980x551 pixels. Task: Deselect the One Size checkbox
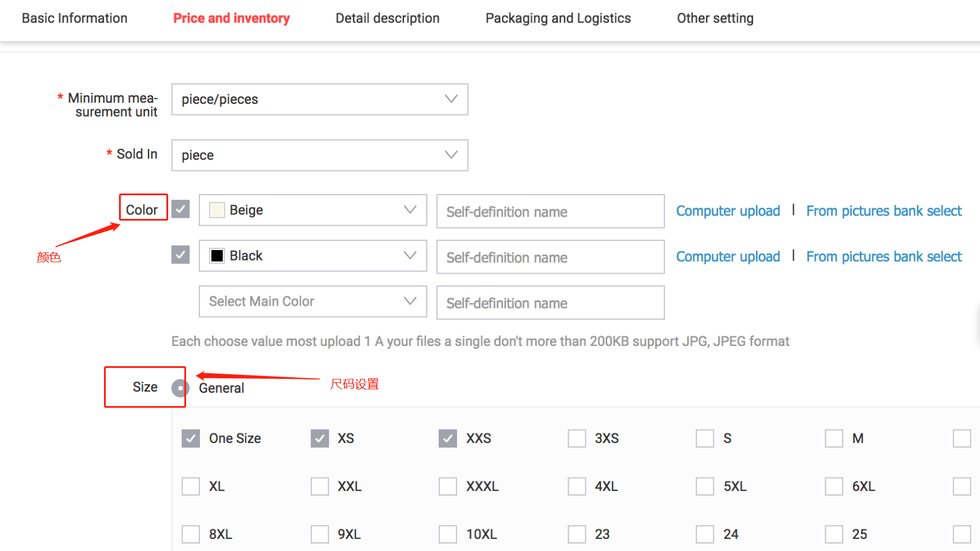pos(191,438)
